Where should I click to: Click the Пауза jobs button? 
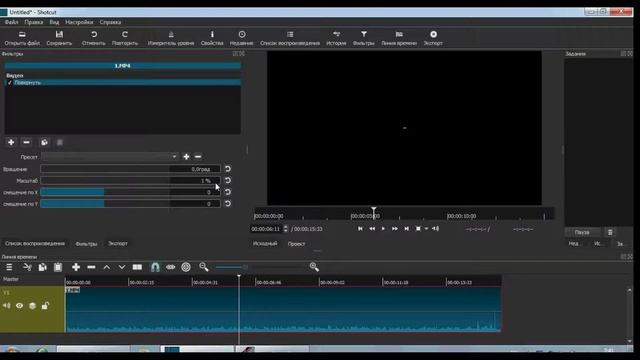[x=582, y=232]
